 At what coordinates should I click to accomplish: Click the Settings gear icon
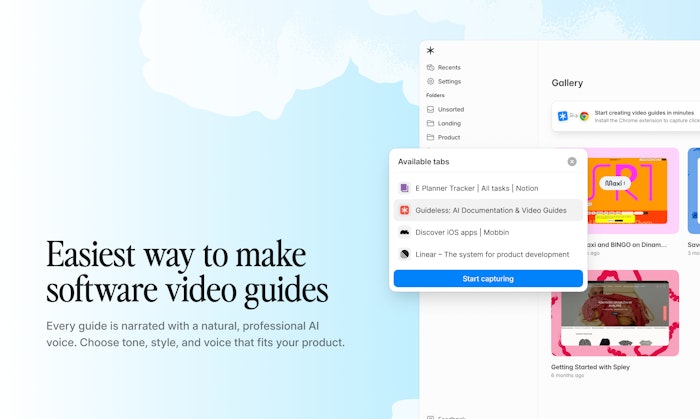tap(430, 81)
